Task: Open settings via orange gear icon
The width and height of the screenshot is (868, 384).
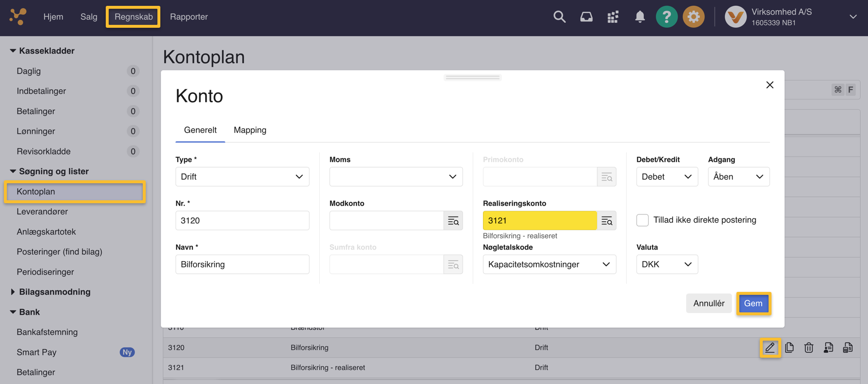Action: click(693, 17)
